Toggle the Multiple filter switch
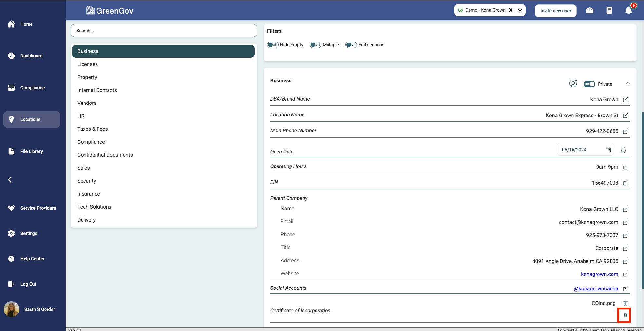This screenshot has width=644, height=331. [x=316, y=45]
